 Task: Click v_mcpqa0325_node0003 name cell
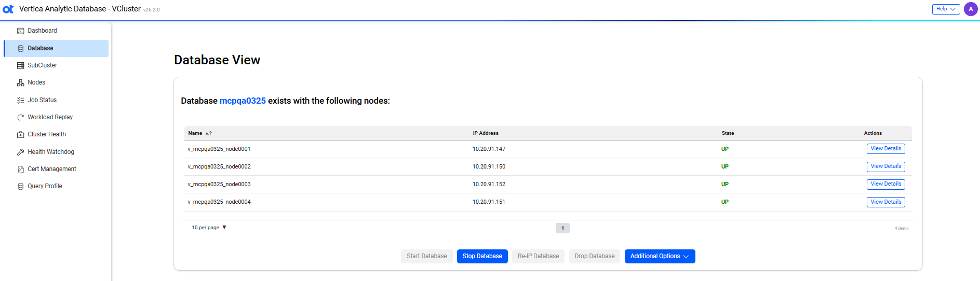219,184
